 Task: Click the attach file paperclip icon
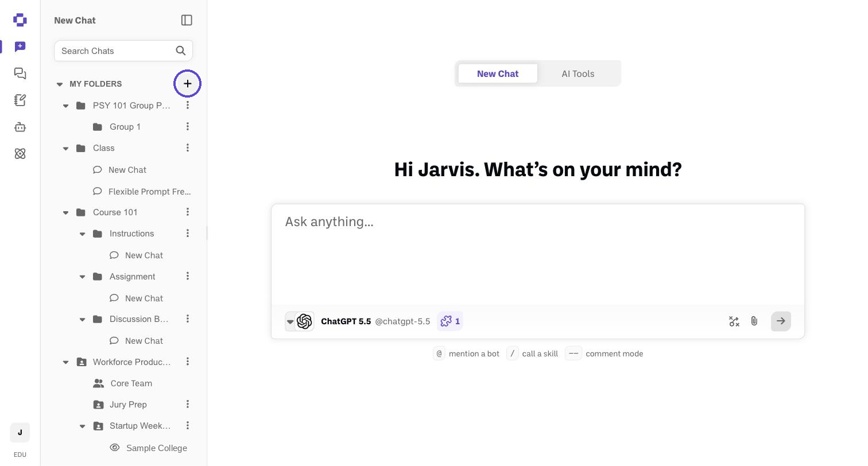(754, 321)
